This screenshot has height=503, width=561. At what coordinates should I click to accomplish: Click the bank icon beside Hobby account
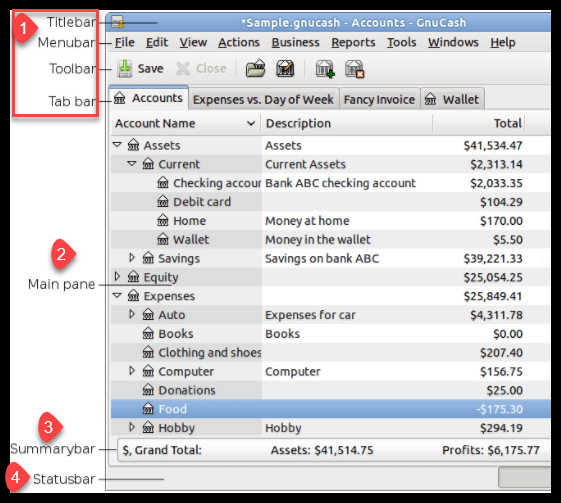[x=148, y=428]
